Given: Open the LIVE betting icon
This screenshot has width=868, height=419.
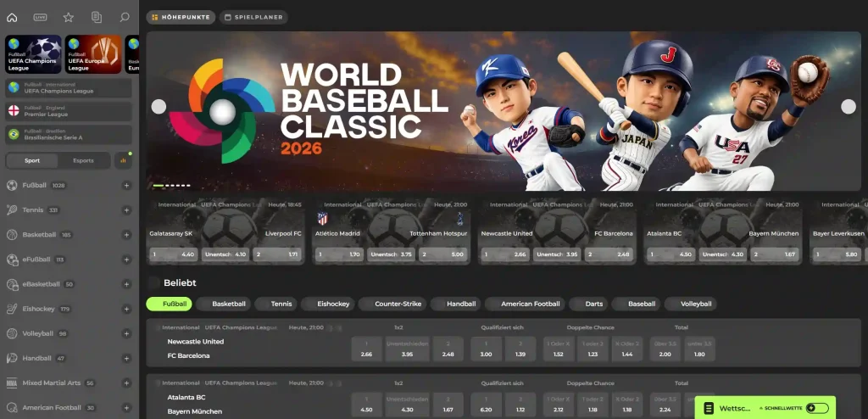Looking at the screenshot, I should [40, 17].
